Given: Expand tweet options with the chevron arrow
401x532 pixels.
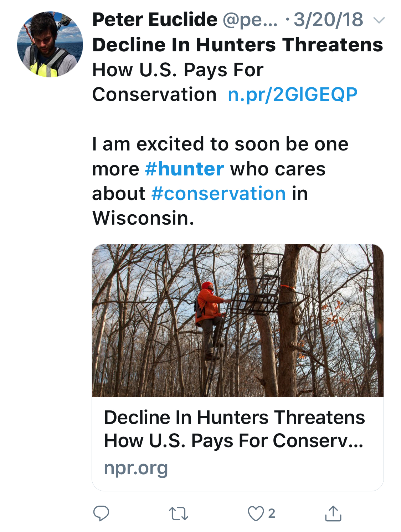Looking at the screenshot, I should tap(379, 20).
